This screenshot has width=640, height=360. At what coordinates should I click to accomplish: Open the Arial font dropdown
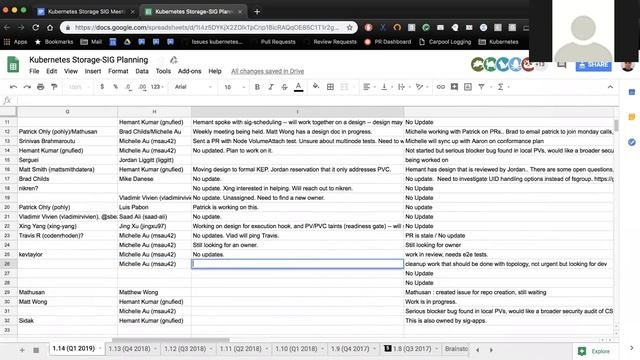pyautogui.click(x=193, y=87)
